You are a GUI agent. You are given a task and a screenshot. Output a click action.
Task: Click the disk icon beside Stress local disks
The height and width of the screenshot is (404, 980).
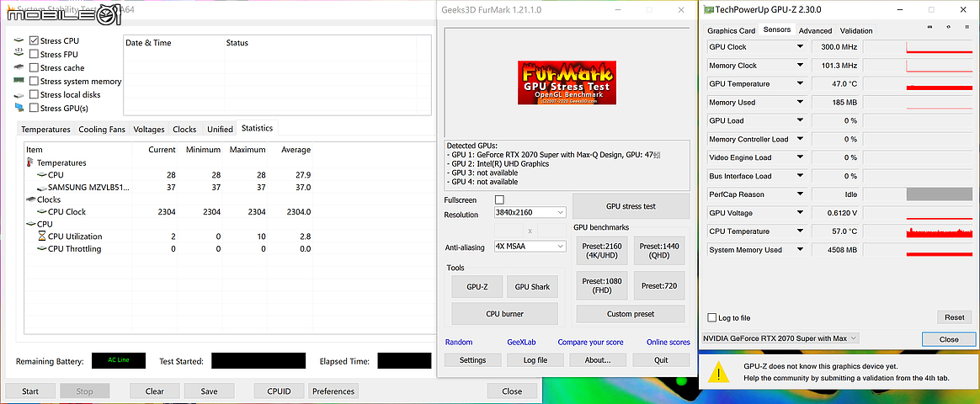coord(19,94)
